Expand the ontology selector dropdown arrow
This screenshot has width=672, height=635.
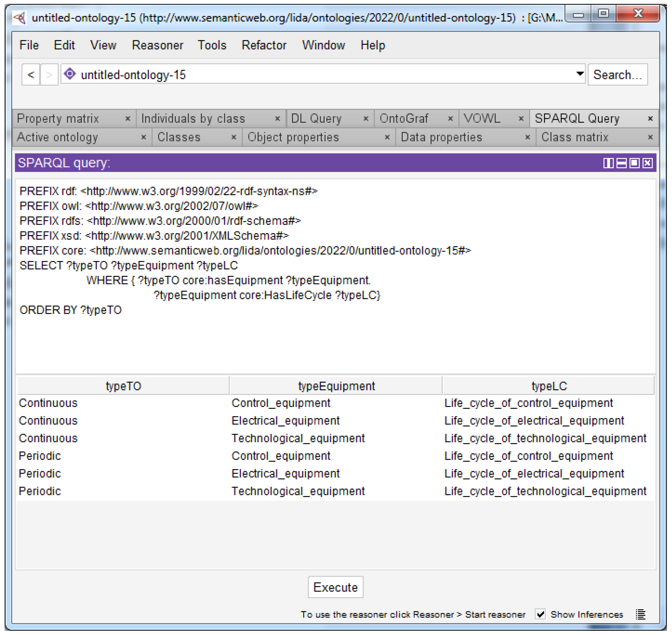pos(580,74)
